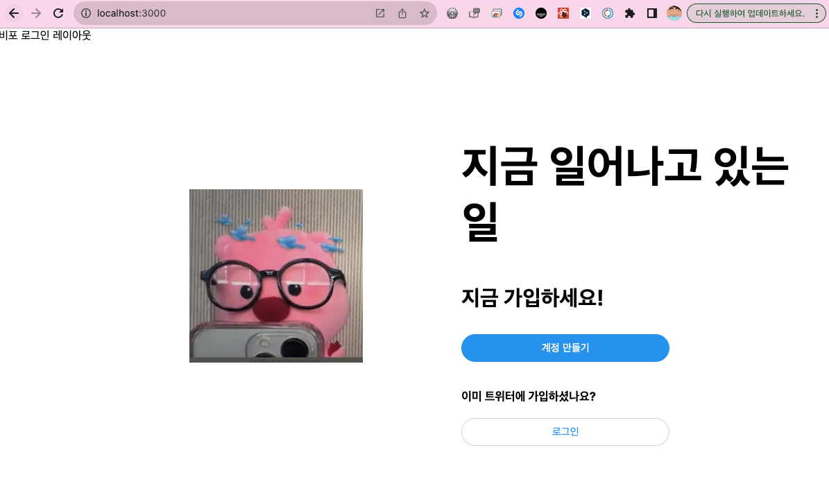829x504 pixels.
Task: Bookmark this page with the star icon
Action: [425, 13]
